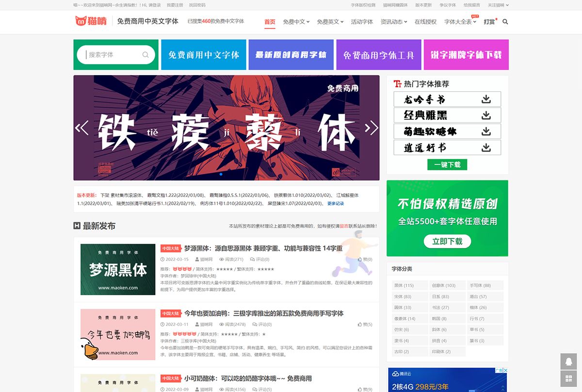The height and width of the screenshot is (392, 582).
Task: Click the 立即下载 button in green ad
Action: (447, 241)
